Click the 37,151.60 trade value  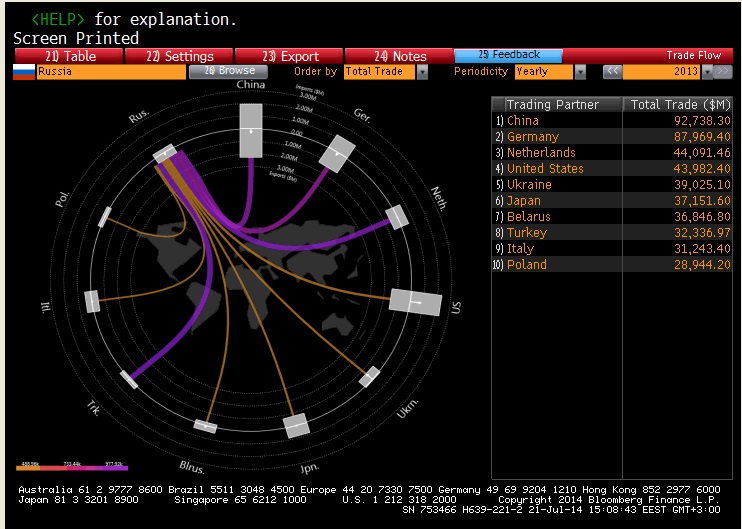[x=702, y=201]
